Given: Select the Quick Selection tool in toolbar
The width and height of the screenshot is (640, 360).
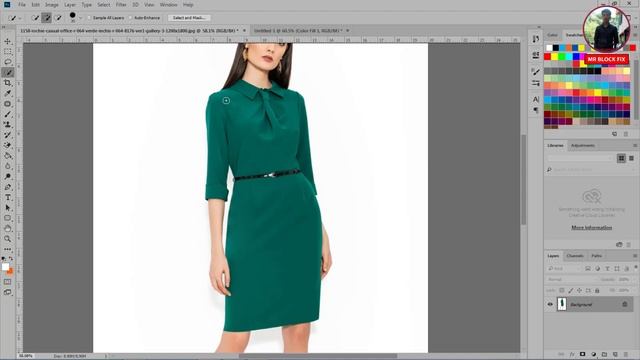Looking at the screenshot, I should coord(8,73).
